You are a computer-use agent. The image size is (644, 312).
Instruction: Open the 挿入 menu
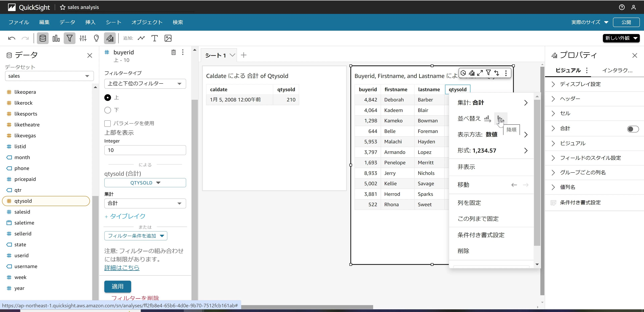[x=90, y=22]
